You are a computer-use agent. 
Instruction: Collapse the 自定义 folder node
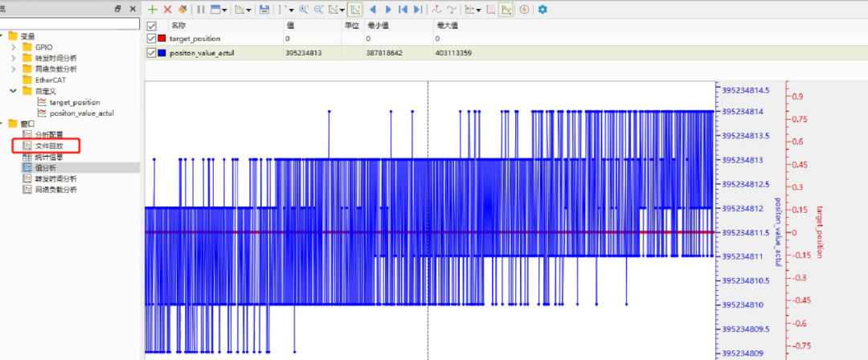pyautogui.click(x=14, y=91)
